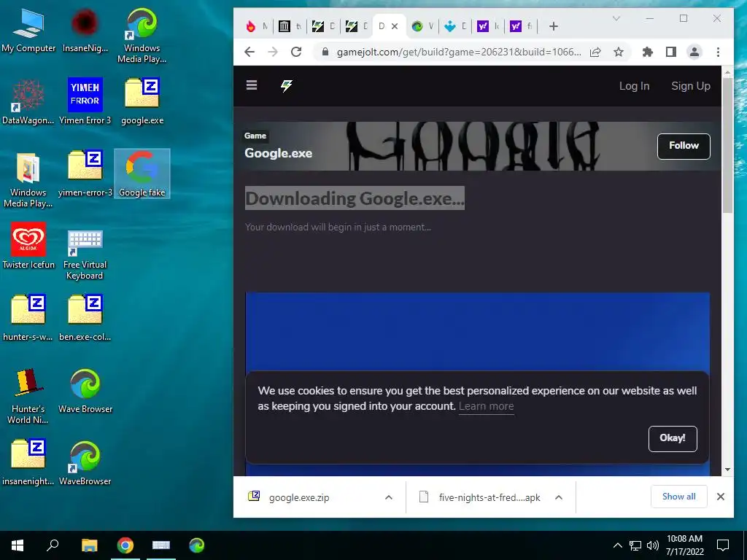Open Chrome three-dot menu
The width and height of the screenshot is (747, 560).
(x=718, y=52)
